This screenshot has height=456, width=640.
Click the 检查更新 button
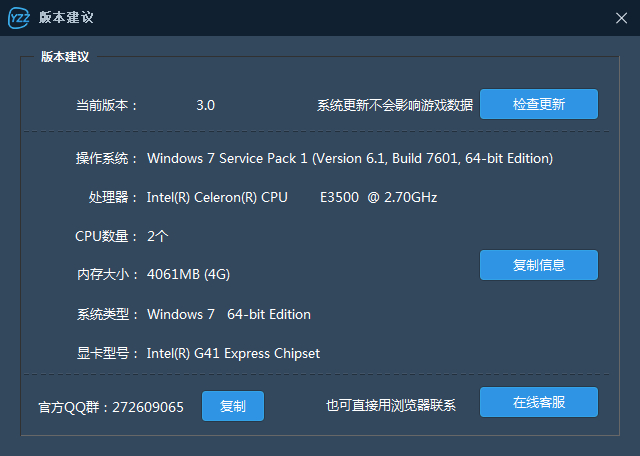point(539,104)
